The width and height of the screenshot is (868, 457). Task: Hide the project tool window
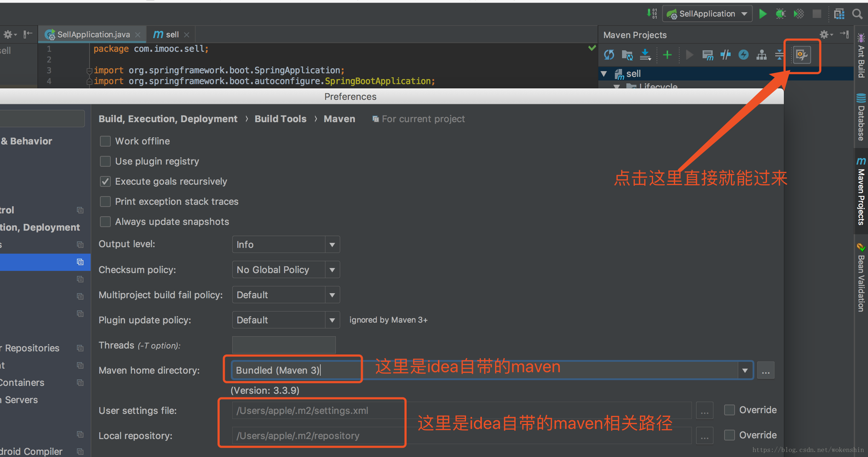coord(28,34)
